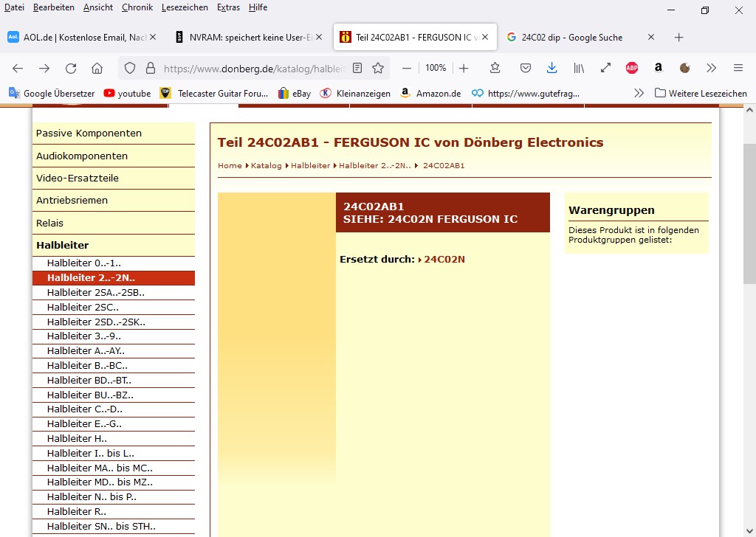The width and height of the screenshot is (756, 537).
Task: Reset zoom level at 100%
Action: 436,68
